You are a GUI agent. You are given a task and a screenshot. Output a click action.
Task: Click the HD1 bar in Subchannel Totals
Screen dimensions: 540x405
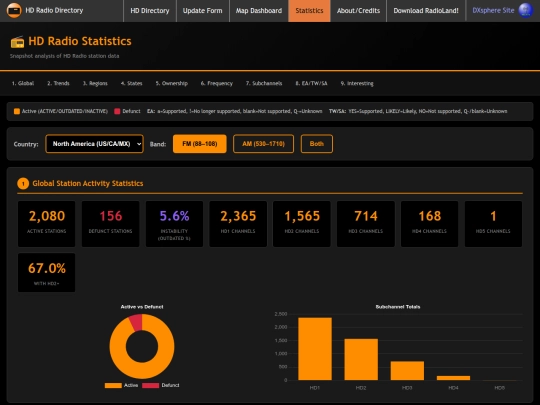[315, 349]
